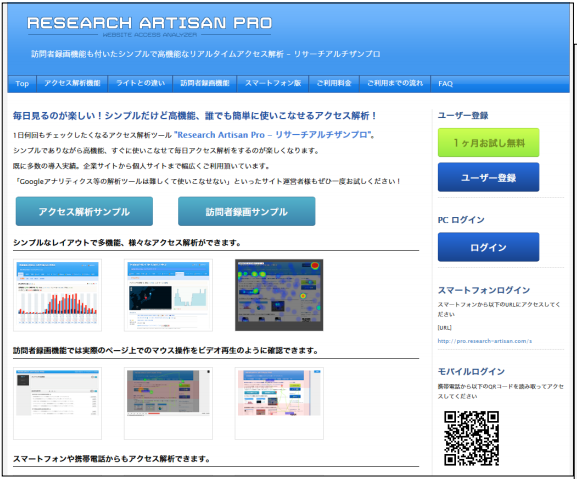
Task: Click the アクセス解析サンプル button
Action: coord(84,212)
